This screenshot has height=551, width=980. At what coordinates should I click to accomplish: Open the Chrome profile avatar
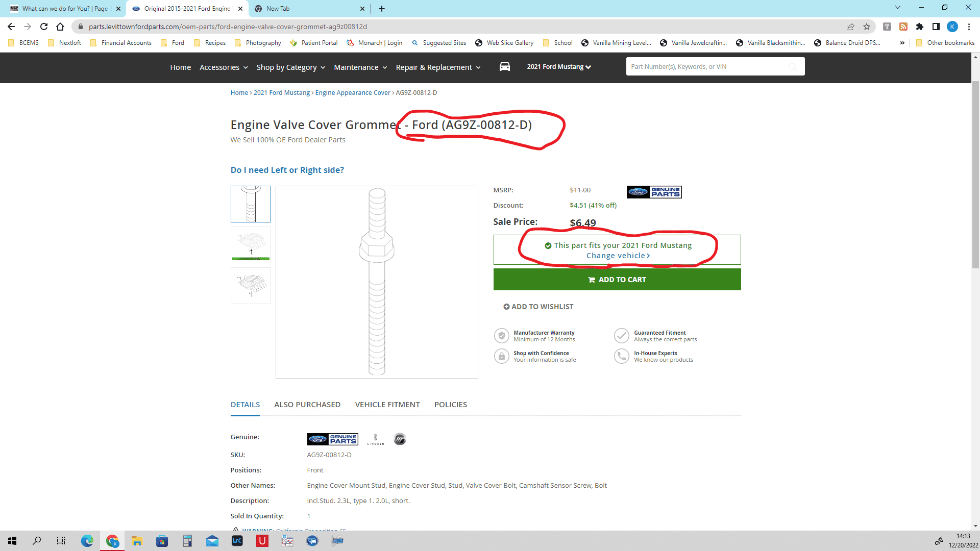(952, 27)
